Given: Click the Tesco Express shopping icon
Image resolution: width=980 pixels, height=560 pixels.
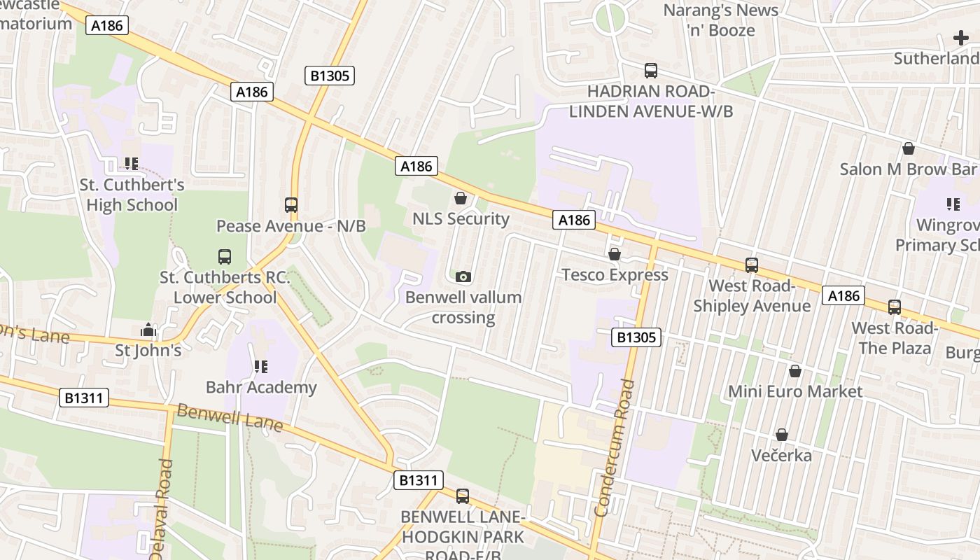Looking at the screenshot, I should (615, 254).
